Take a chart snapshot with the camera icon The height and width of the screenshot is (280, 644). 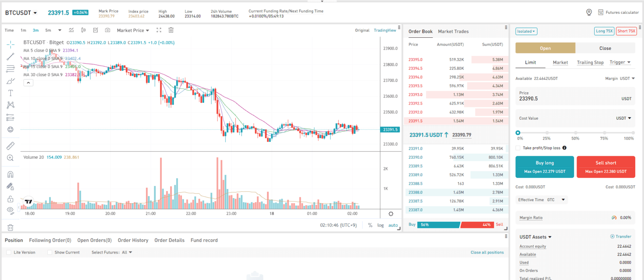pos(107,30)
